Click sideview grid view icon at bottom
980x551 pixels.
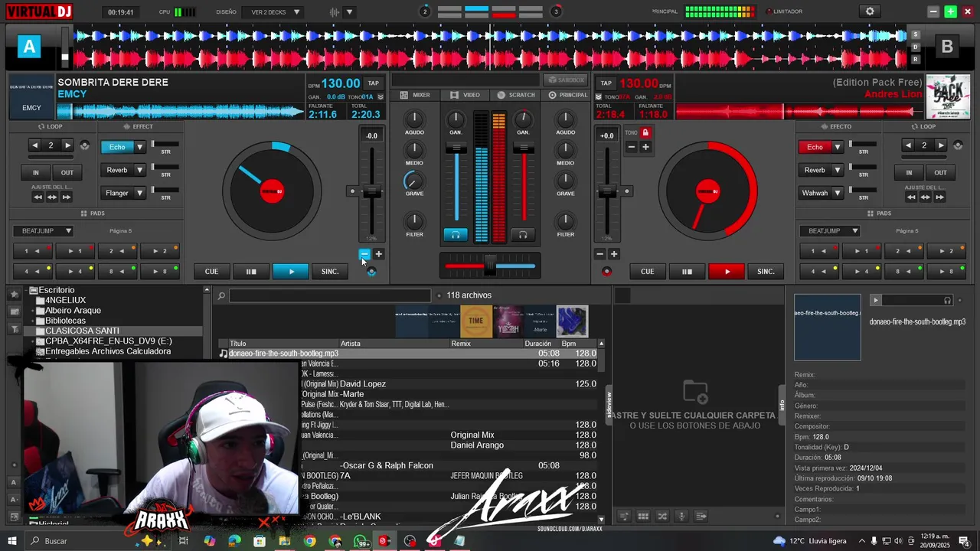click(643, 517)
